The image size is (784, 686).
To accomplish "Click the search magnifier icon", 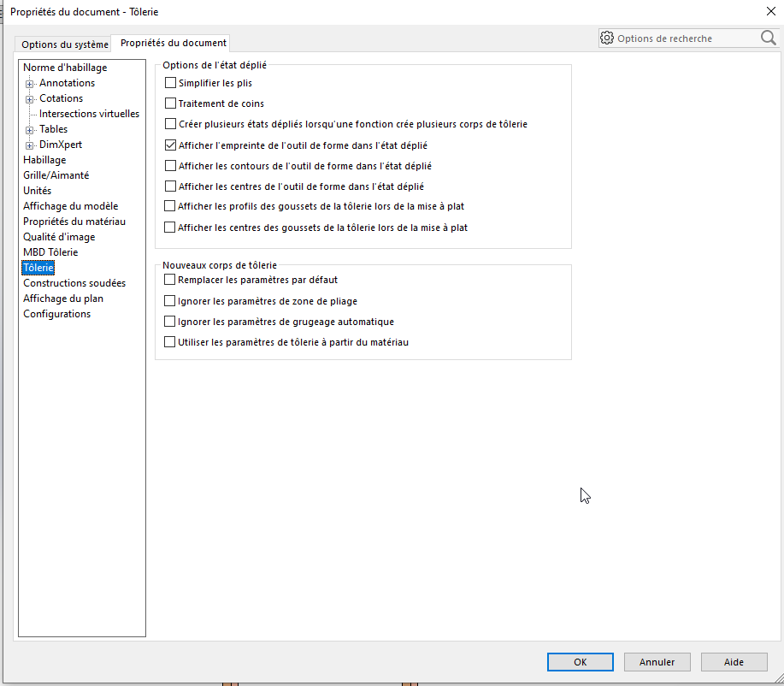I will pyautogui.click(x=768, y=38).
